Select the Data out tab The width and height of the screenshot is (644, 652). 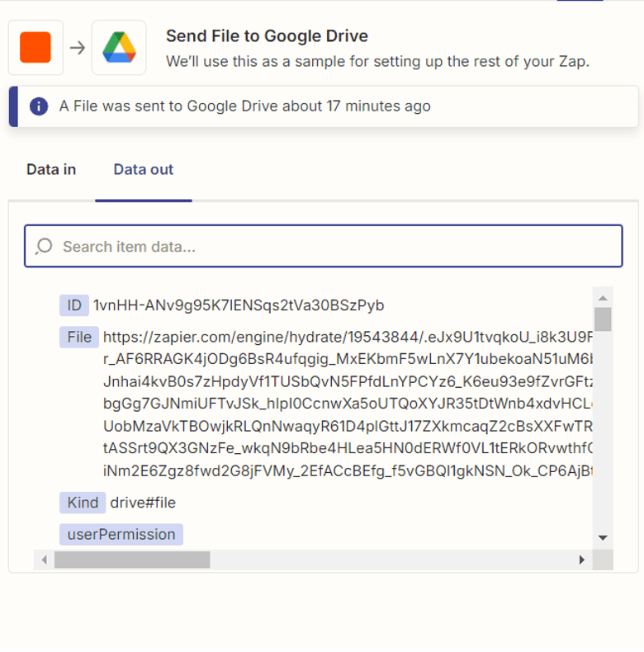144,170
